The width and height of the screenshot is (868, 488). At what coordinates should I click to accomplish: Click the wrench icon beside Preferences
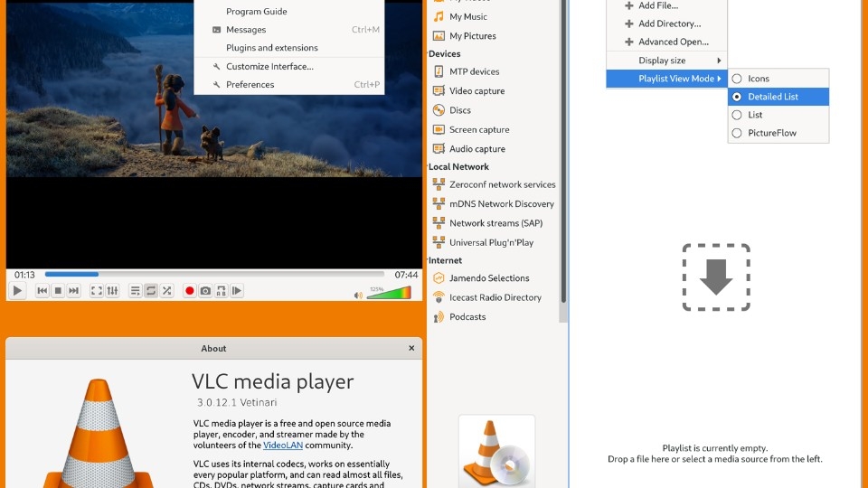(x=216, y=85)
